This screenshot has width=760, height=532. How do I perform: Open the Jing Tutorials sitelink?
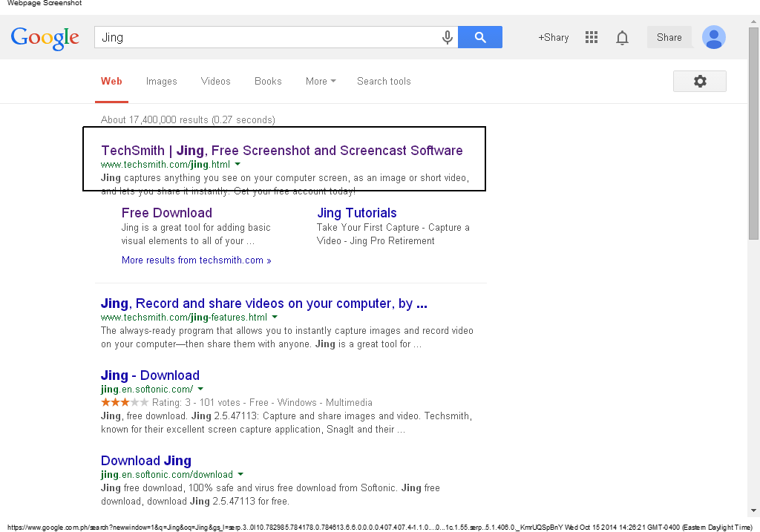coord(357,213)
